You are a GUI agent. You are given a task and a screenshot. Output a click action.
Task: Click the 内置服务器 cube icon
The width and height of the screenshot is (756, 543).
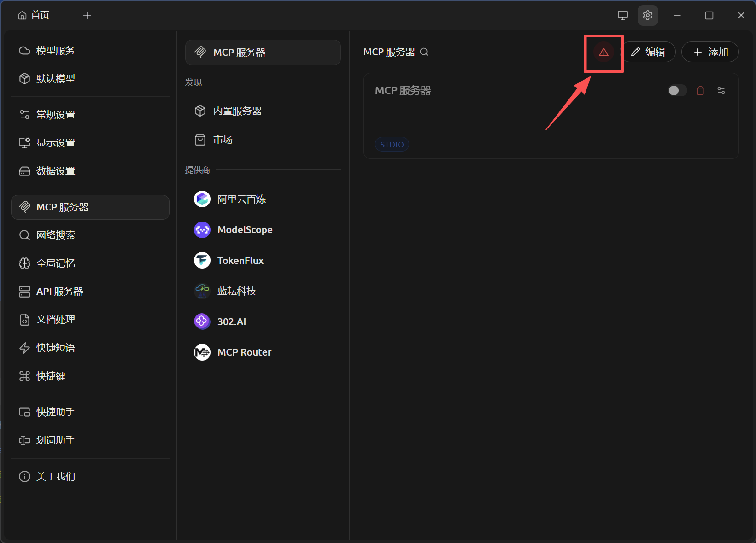click(x=200, y=111)
